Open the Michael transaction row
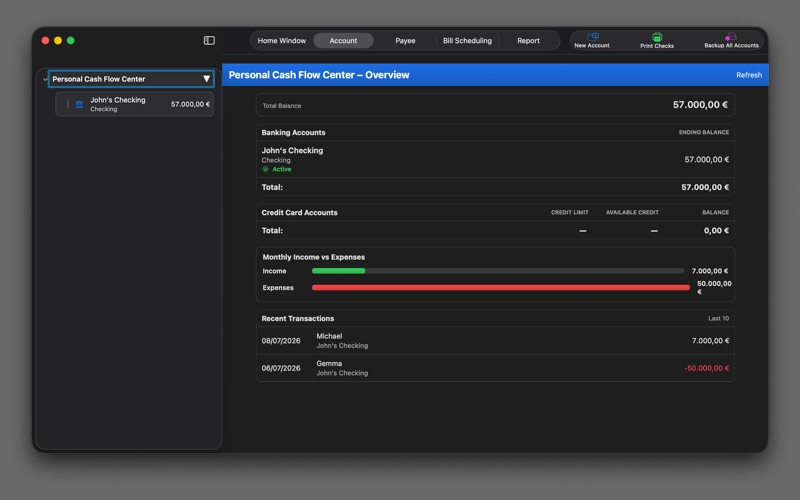 click(495, 341)
